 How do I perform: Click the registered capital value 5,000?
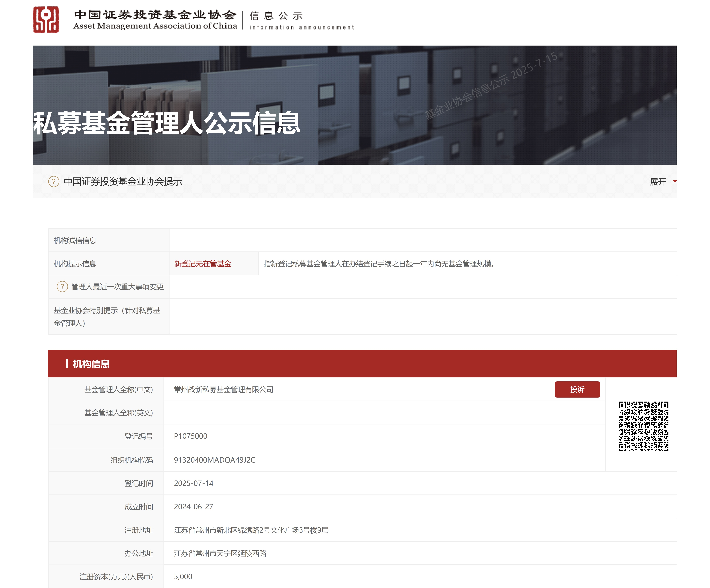coord(183,577)
